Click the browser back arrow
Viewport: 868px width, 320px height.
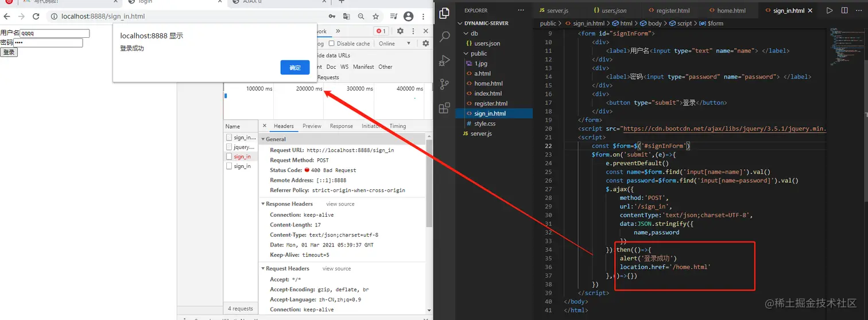pos(7,17)
